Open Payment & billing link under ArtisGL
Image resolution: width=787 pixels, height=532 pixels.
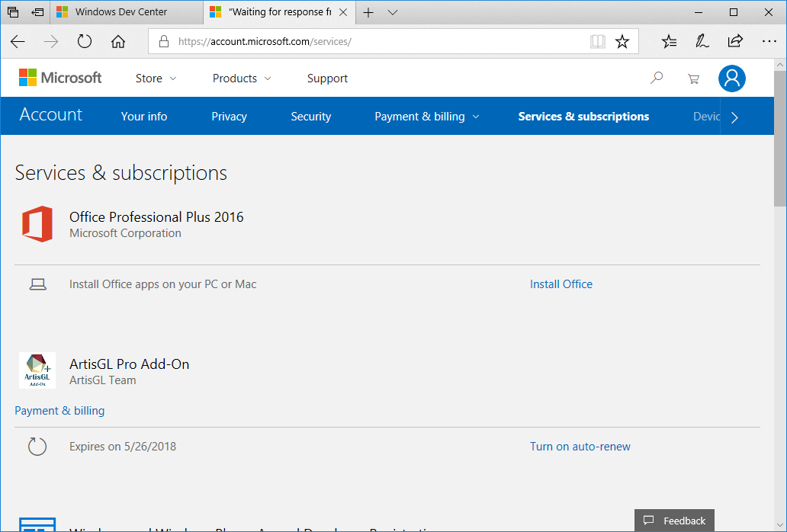click(x=59, y=411)
